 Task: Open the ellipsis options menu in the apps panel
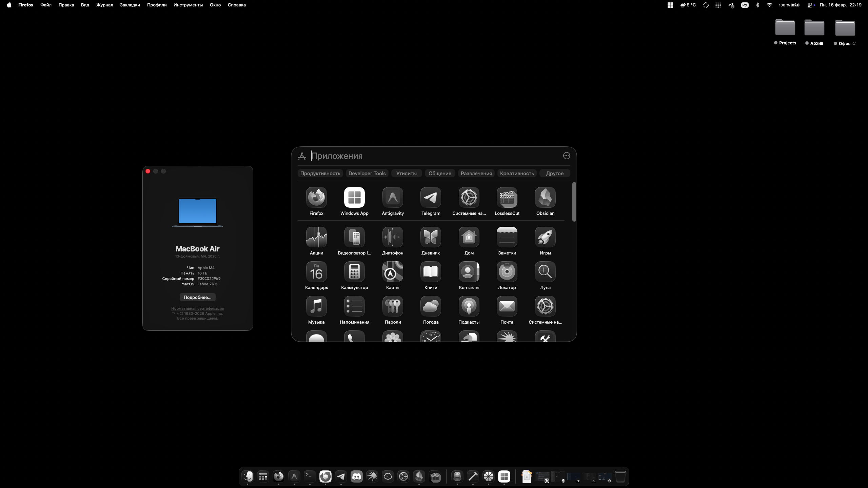(567, 156)
